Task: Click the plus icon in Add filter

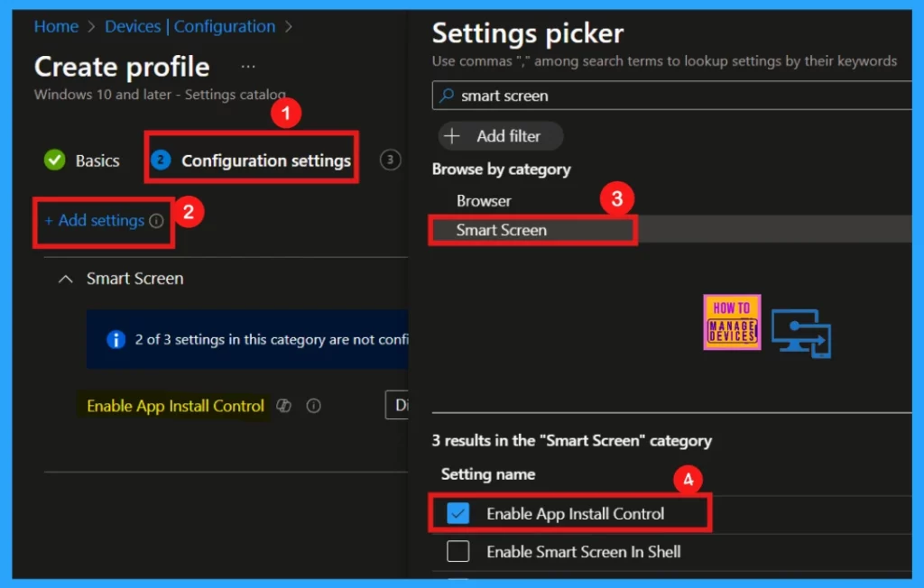Action: (452, 136)
